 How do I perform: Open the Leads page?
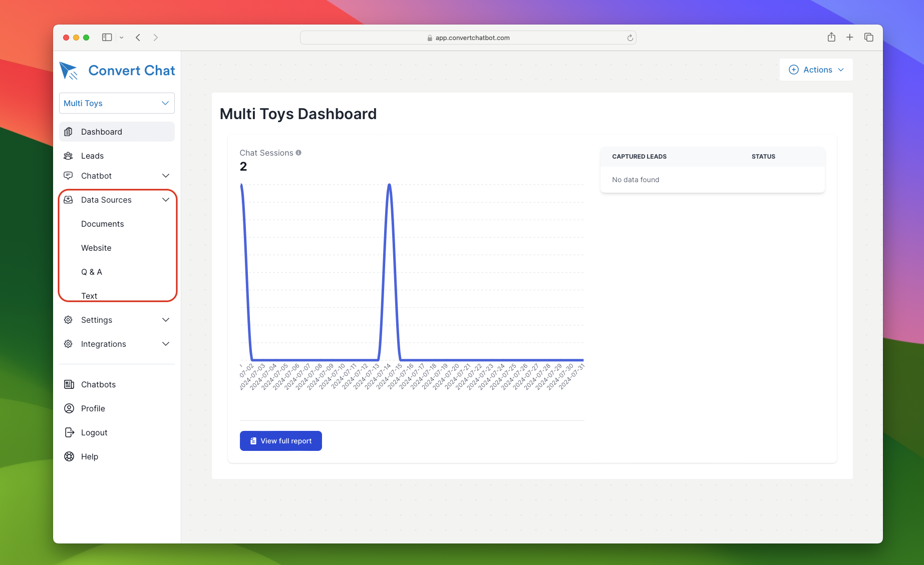click(x=92, y=156)
